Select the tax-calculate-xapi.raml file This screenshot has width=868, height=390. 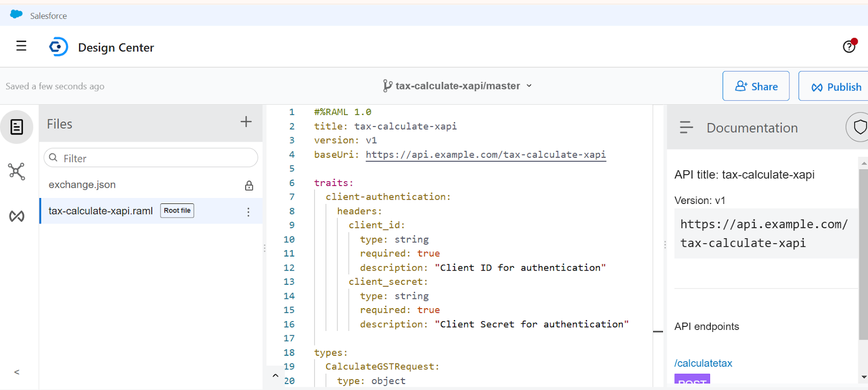pyautogui.click(x=151, y=211)
